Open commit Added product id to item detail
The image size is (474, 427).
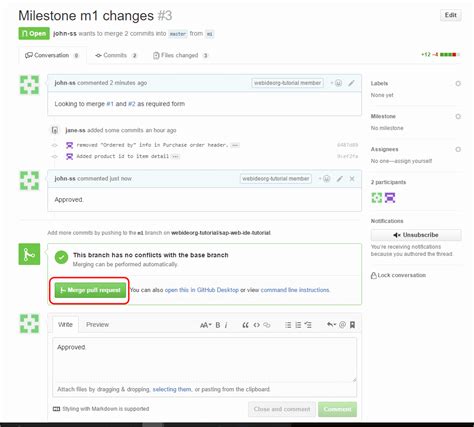[x=123, y=156]
